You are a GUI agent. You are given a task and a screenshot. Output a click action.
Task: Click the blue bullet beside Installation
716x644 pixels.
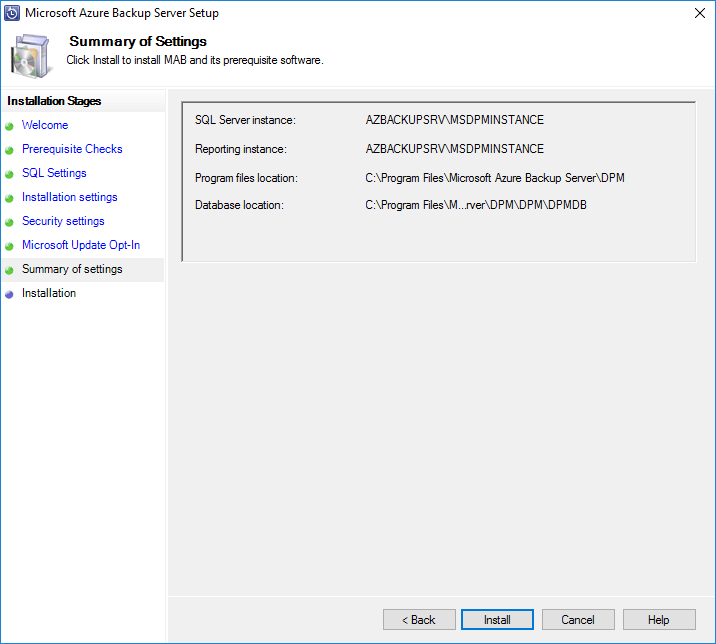(9, 294)
